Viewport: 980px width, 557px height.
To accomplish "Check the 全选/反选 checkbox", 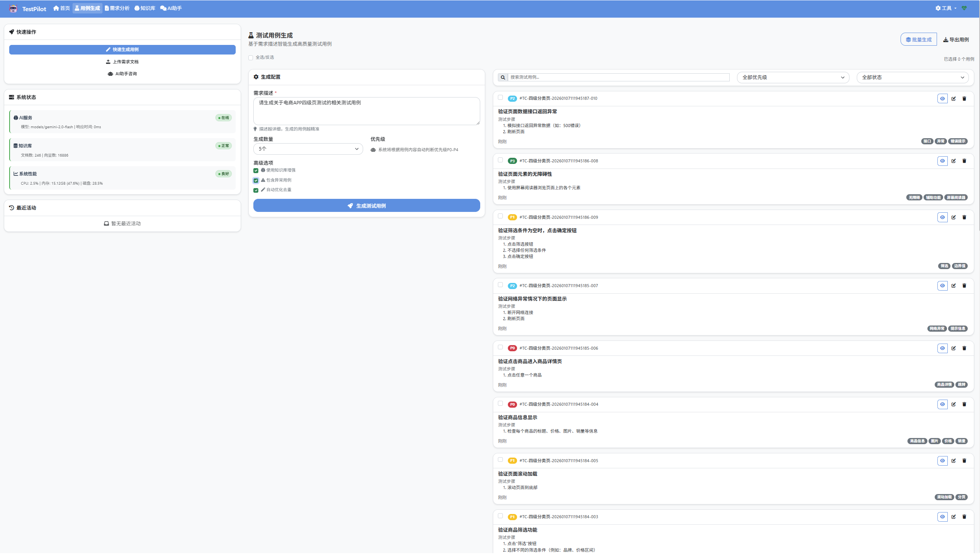I will pyautogui.click(x=251, y=58).
